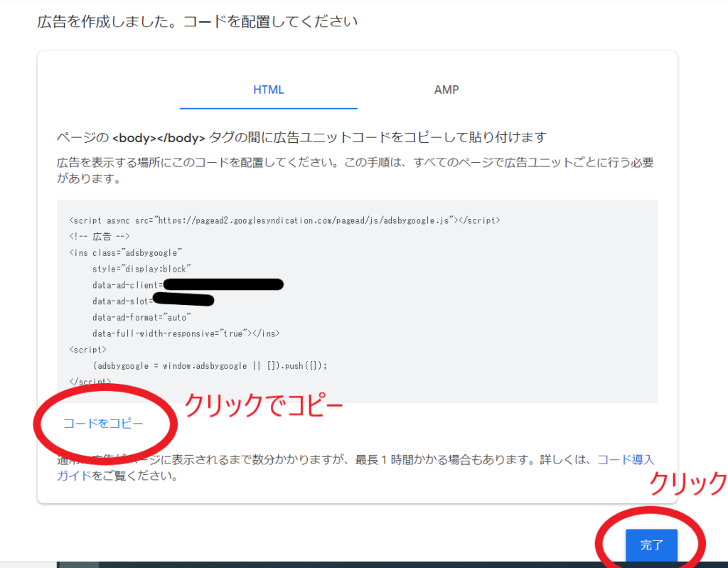Screen dimensions: 728x568
Task: Click the script async src line of code
Action: click(x=284, y=220)
